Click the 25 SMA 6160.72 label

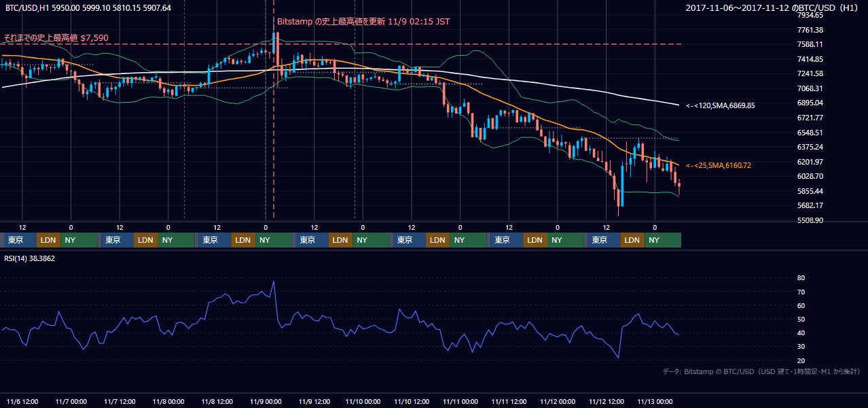point(719,165)
